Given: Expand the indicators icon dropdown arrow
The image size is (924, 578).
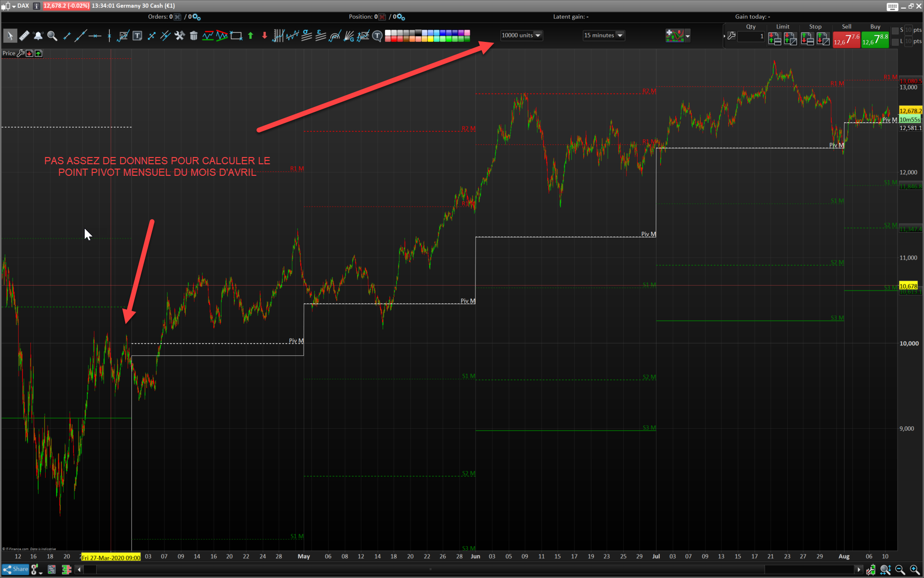Looking at the screenshot, I should pos(688,36).
